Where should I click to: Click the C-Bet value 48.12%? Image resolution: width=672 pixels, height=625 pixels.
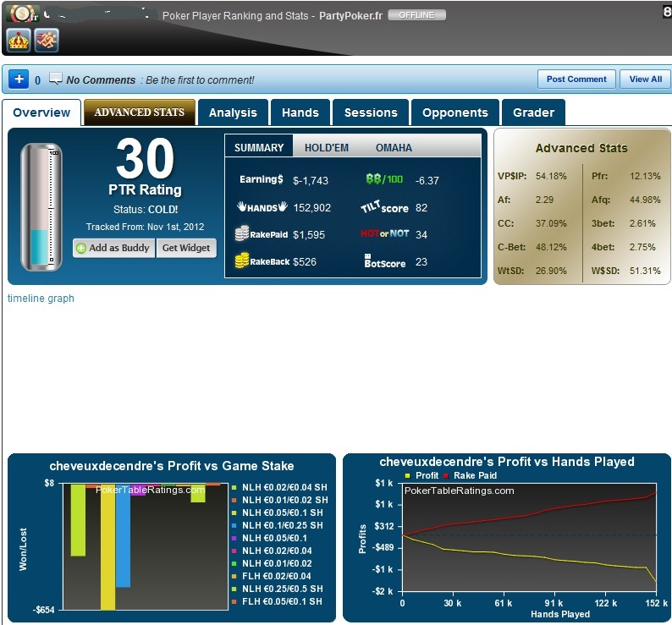pos(551,247)
